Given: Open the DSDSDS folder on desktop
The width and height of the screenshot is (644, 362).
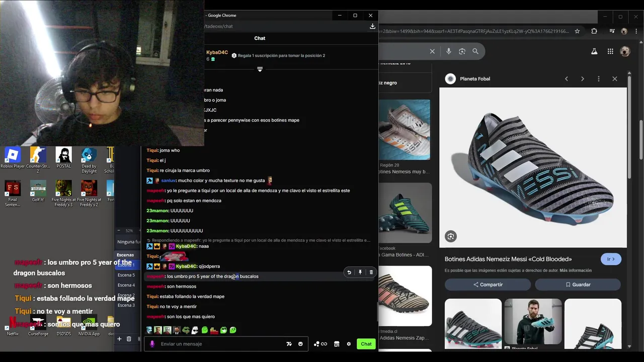Looking at the screenshot, I should pyautogui.click(x=63, y=326).
